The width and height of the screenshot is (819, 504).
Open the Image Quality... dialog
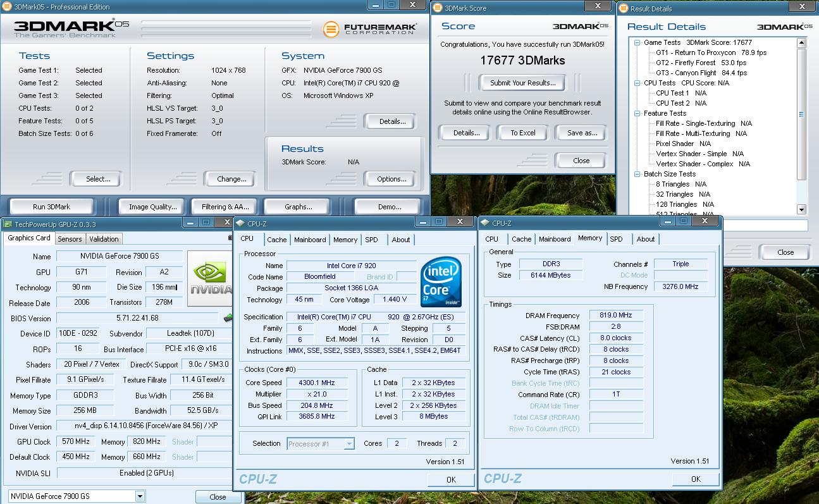pos(152,207)
